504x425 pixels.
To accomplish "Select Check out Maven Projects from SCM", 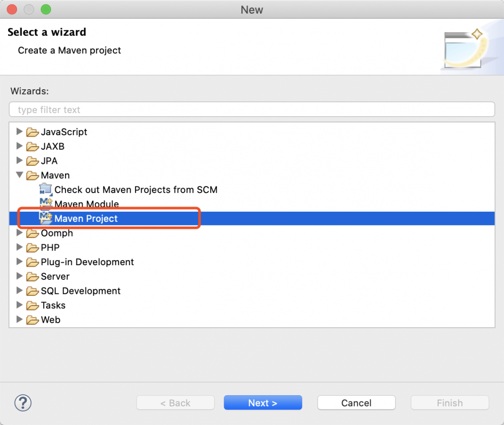I will 136,190.
